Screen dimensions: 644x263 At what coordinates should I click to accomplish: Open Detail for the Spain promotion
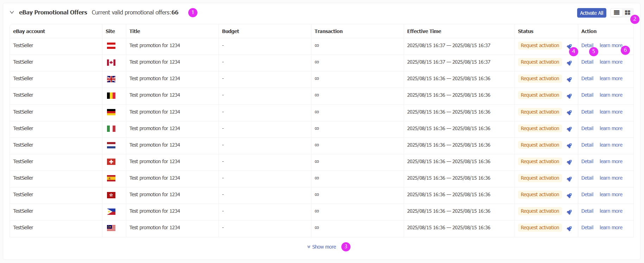[587, 178]
